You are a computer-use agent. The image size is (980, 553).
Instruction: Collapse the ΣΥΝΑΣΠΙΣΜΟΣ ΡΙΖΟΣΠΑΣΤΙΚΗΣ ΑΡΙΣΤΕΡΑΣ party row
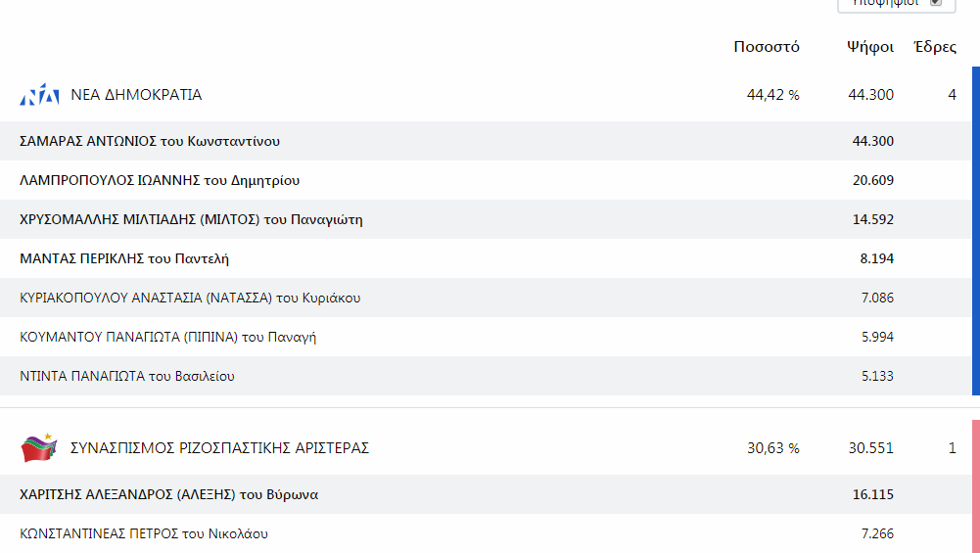[486, 447]
